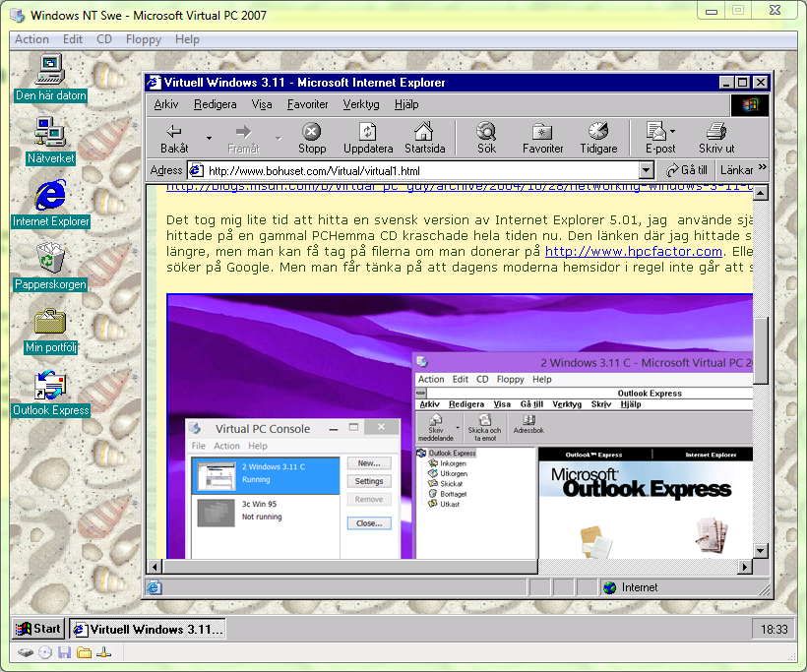The width and height of the screenshot is (807, 672).
Task: Expand the Adress bar dropdown list
Action: [x=647, y=170]
